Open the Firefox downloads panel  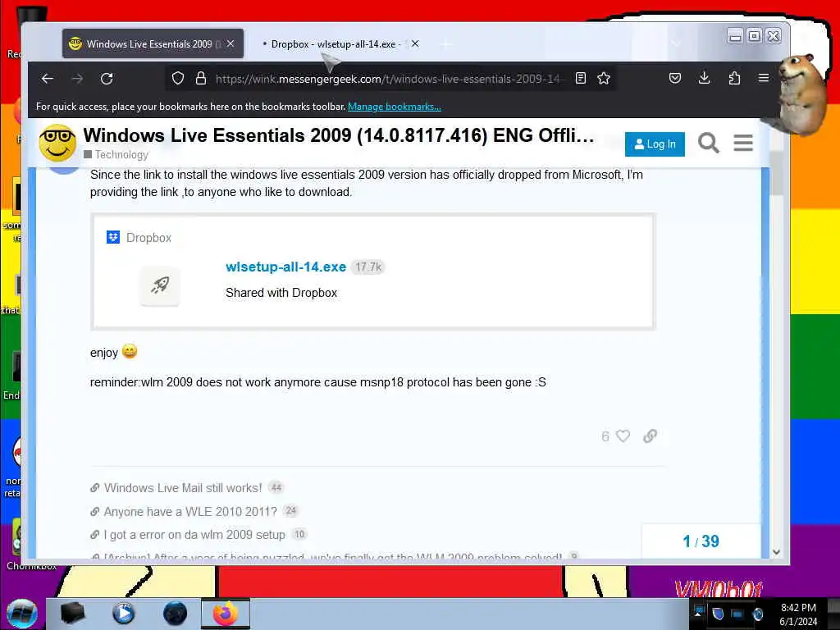tap(705, 78)
